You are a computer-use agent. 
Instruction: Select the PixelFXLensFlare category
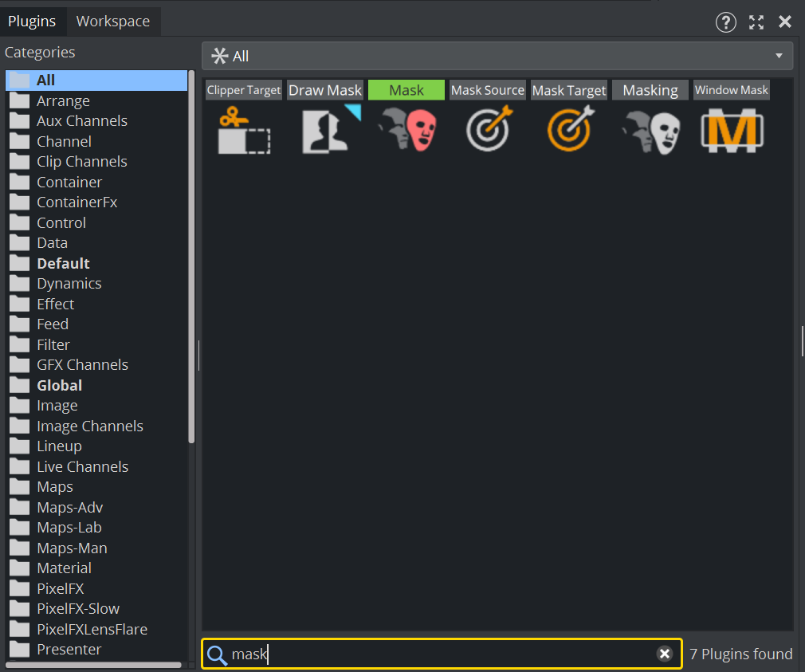pos(92,629)
